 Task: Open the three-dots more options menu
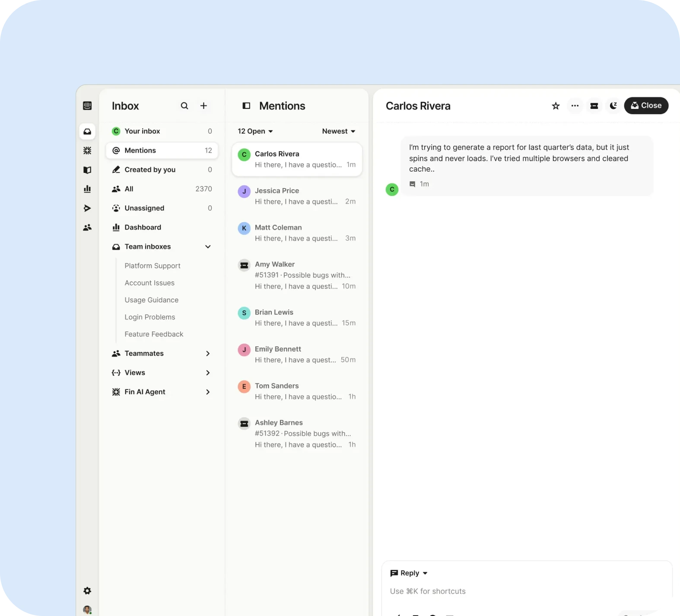(575, 106)
